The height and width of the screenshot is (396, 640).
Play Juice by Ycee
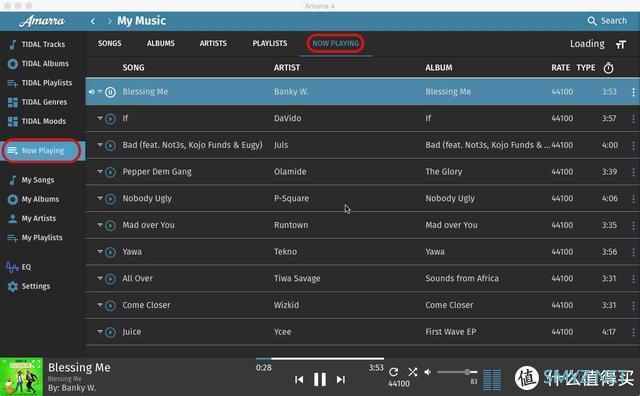point(110,332)
